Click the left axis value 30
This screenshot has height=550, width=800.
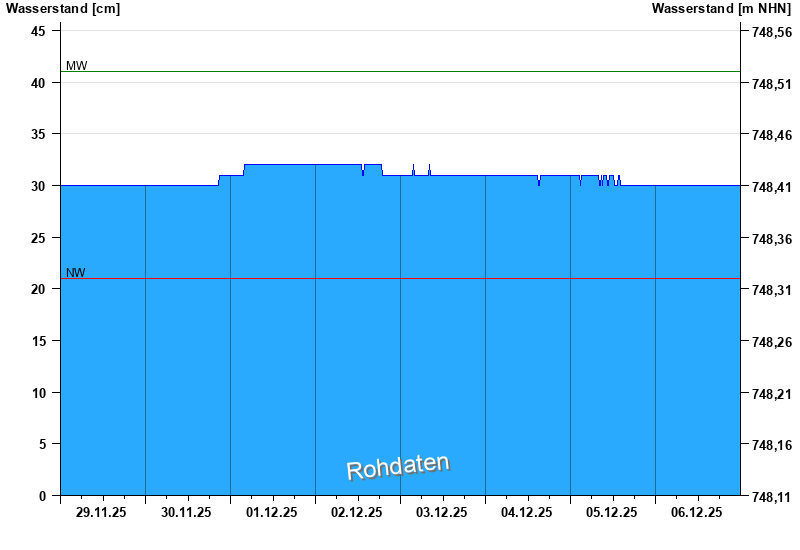(x=38, y=186)
